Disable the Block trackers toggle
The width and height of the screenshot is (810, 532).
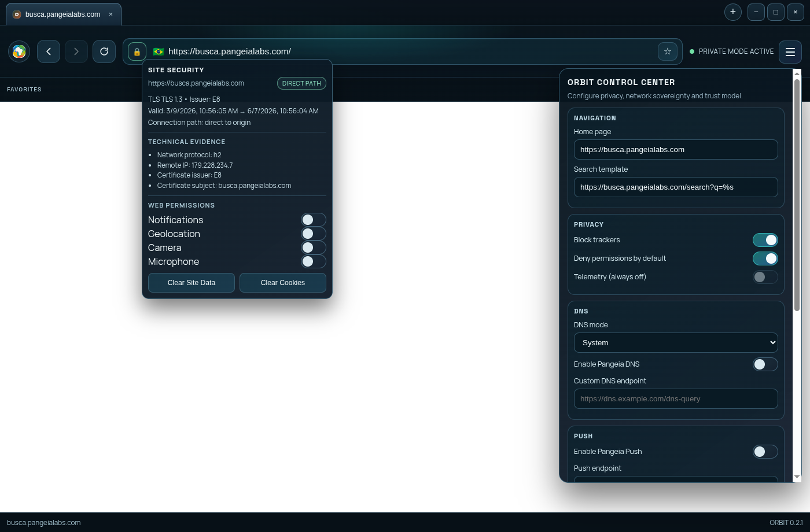click(x=765, y=240)
